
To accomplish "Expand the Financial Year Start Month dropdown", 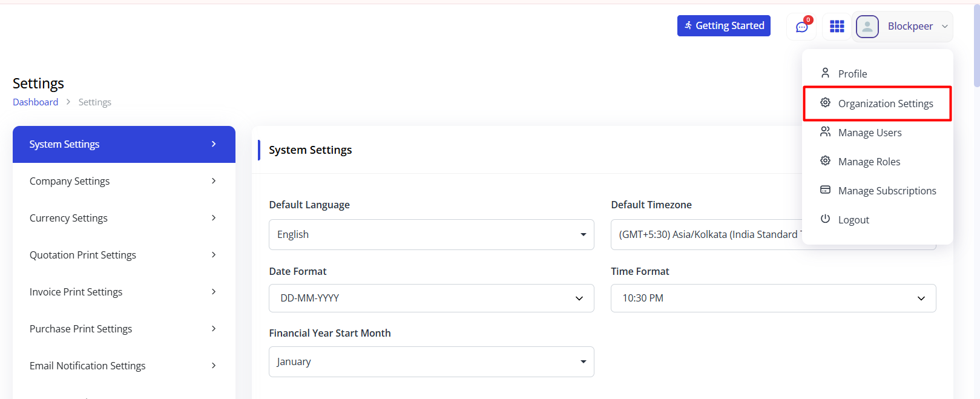I will pos(431,361).
